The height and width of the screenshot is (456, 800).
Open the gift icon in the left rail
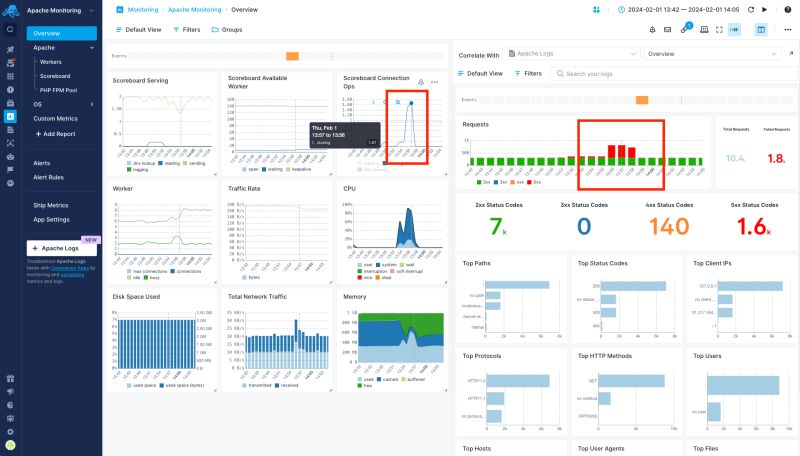click(x=10, y=378)
